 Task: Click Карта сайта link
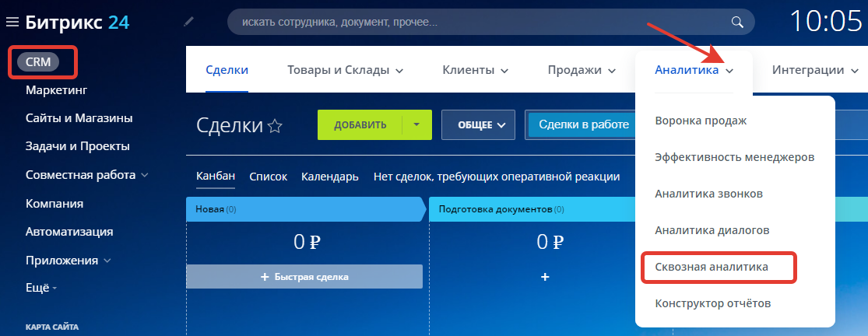(52, 327)
